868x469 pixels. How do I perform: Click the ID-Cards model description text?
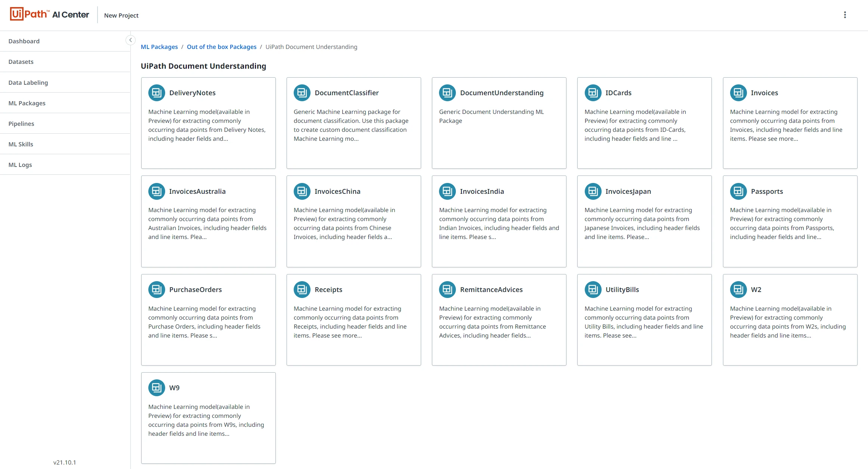[635, 125]
